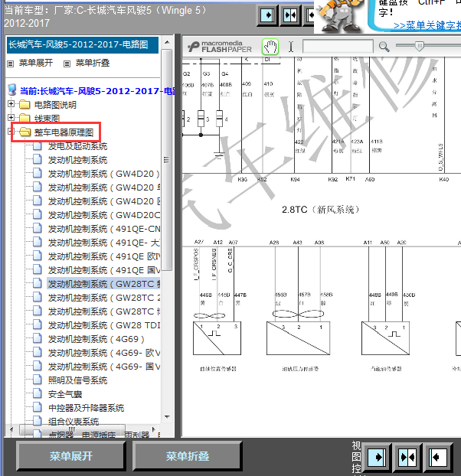Viewport: 461px width, 476px height.
Task: Click the FlashPaper magnifier search icon
Action: [x=384, y=47]
